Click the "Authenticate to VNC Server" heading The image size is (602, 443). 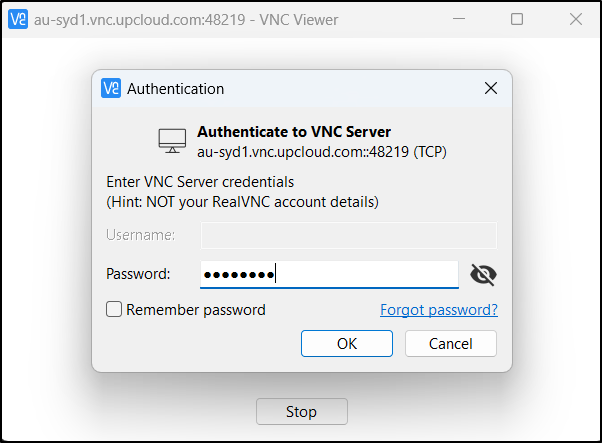coord(294,132)
